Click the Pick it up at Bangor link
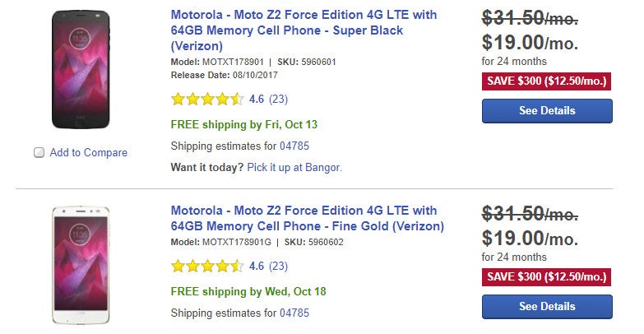644x334 pixels. 294,167
